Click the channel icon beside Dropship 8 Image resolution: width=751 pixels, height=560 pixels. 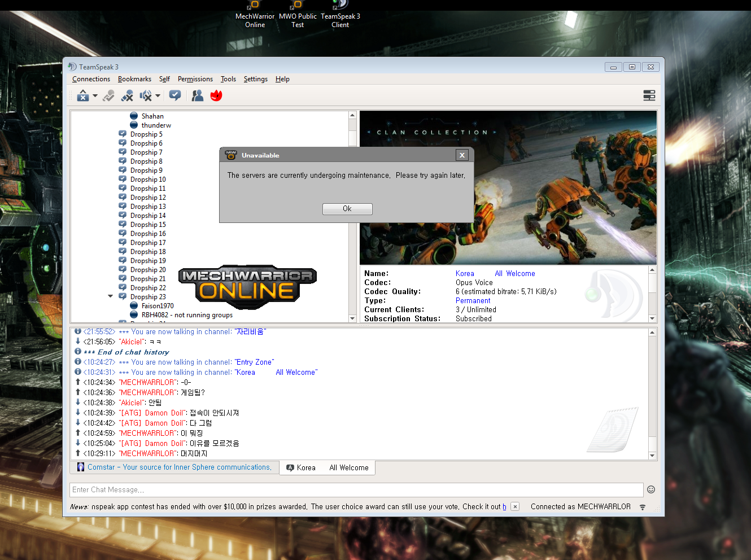coord(123,161)
